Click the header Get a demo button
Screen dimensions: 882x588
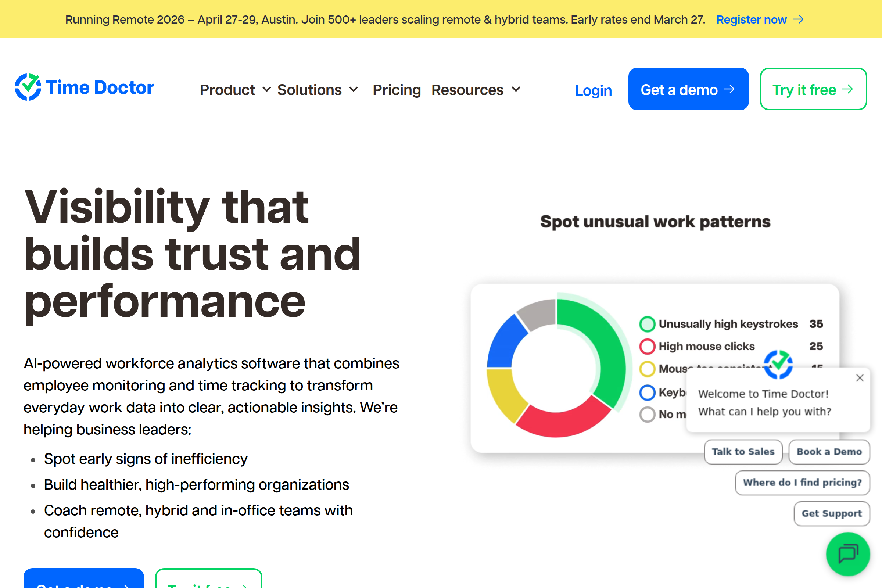688,89
